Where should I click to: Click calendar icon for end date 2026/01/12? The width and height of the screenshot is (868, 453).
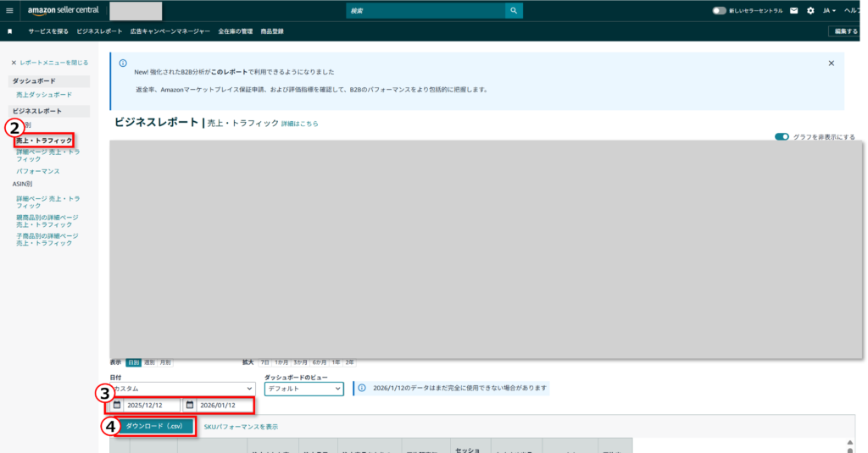click(191, 405)
